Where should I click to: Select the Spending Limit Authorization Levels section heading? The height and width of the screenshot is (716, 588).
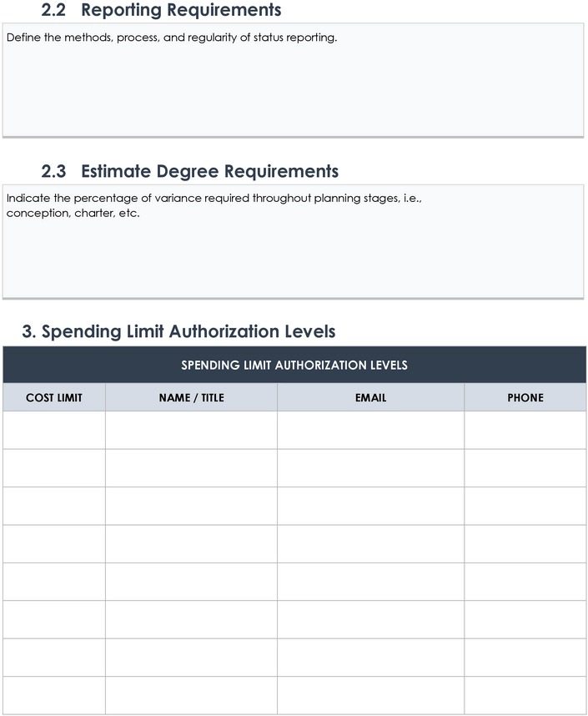click(178, 331)
